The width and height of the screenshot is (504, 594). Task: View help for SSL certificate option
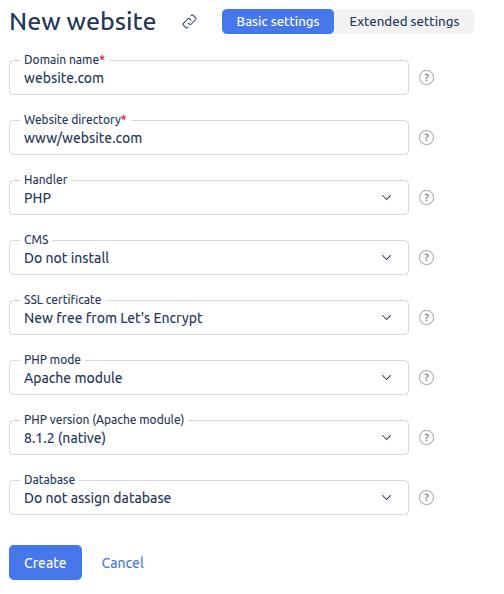click(426, 317)
